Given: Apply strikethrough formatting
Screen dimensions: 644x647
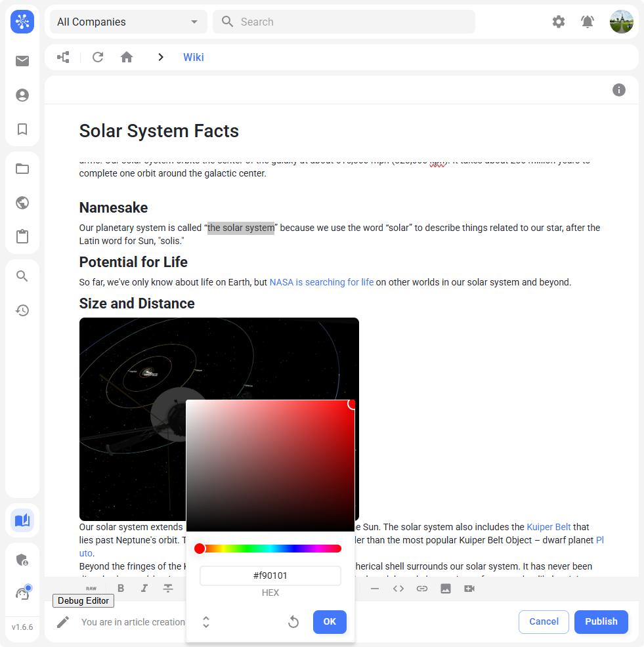Looking at the screenshot, I should click(x=168, y=589).
